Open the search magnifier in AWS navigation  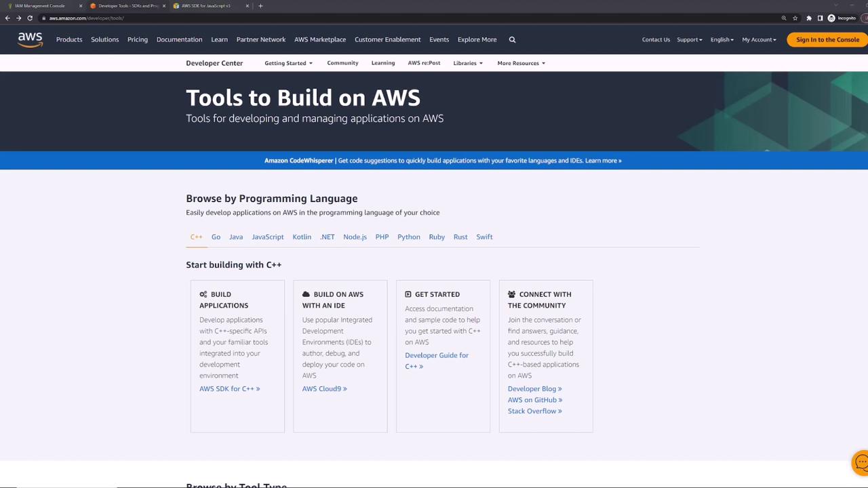pyautogui.click(x=512, y=39)
